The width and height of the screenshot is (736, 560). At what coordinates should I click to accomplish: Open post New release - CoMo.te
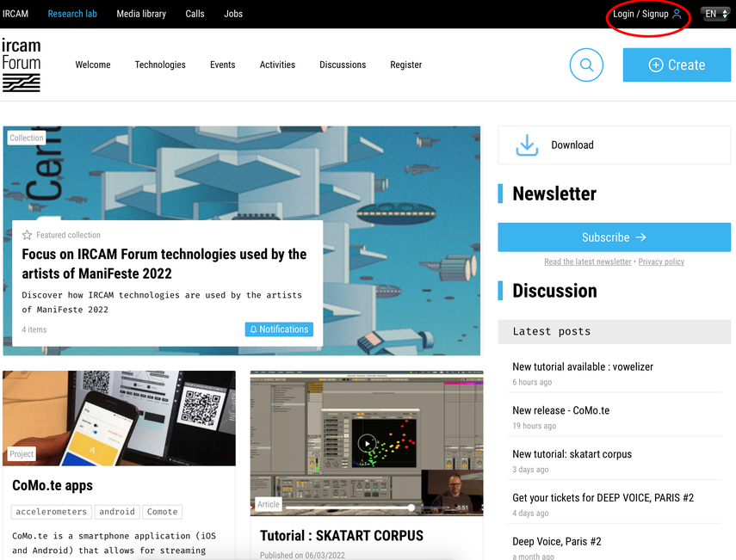561,410
